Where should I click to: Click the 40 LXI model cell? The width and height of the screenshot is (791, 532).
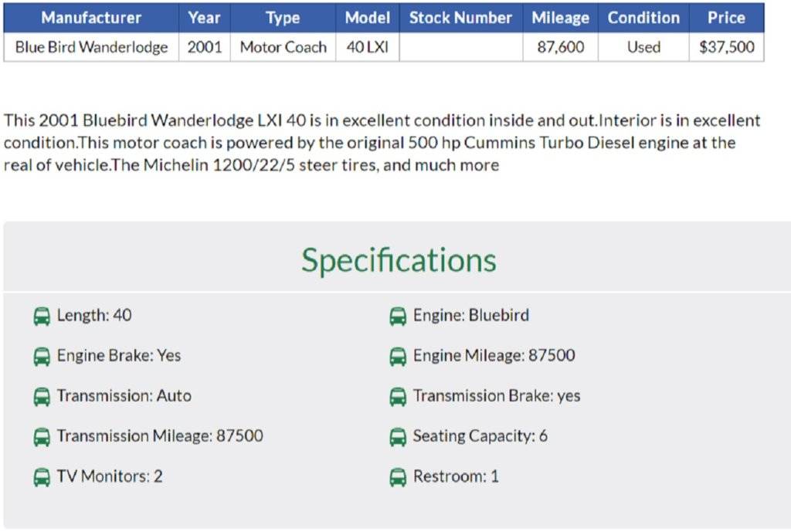[367, 47]
